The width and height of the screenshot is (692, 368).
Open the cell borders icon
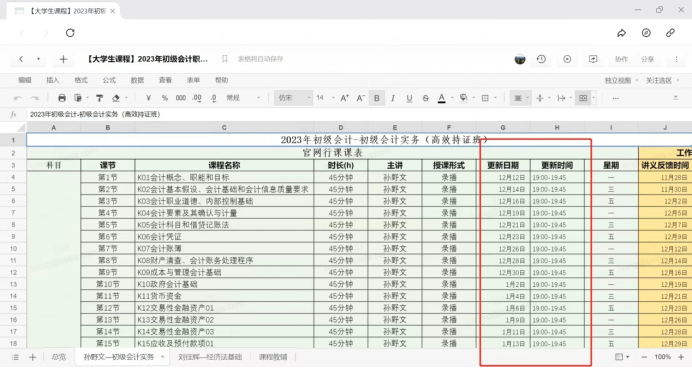(485, 98)
